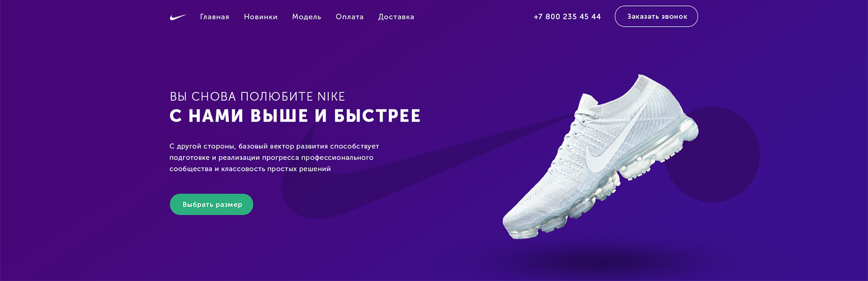
Task: Click the Nike swoosh logo in header
Action: [178, 17]
